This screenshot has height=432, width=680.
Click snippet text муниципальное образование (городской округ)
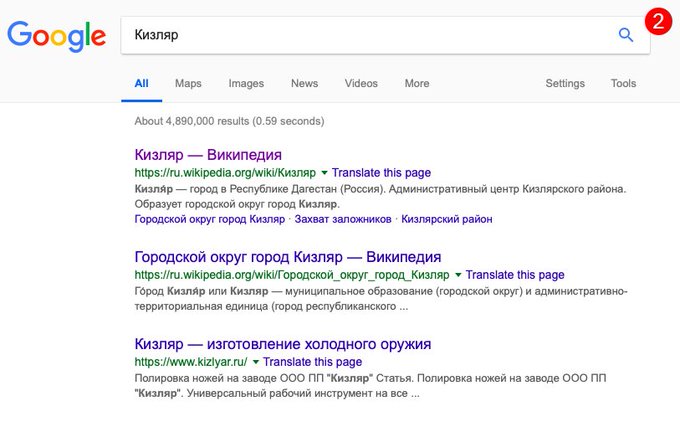tap(404, 291)
